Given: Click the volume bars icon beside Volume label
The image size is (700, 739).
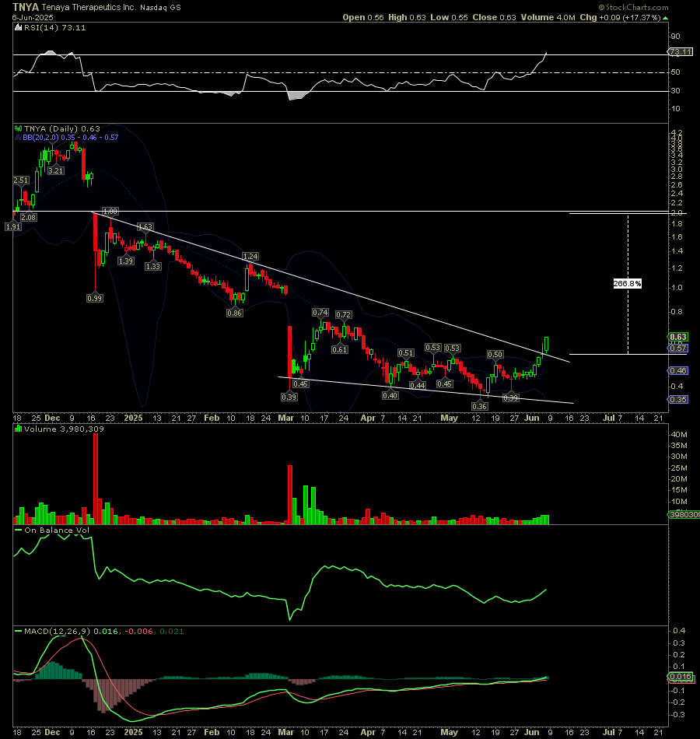Looking at the screenshot, I should (19, 429).
